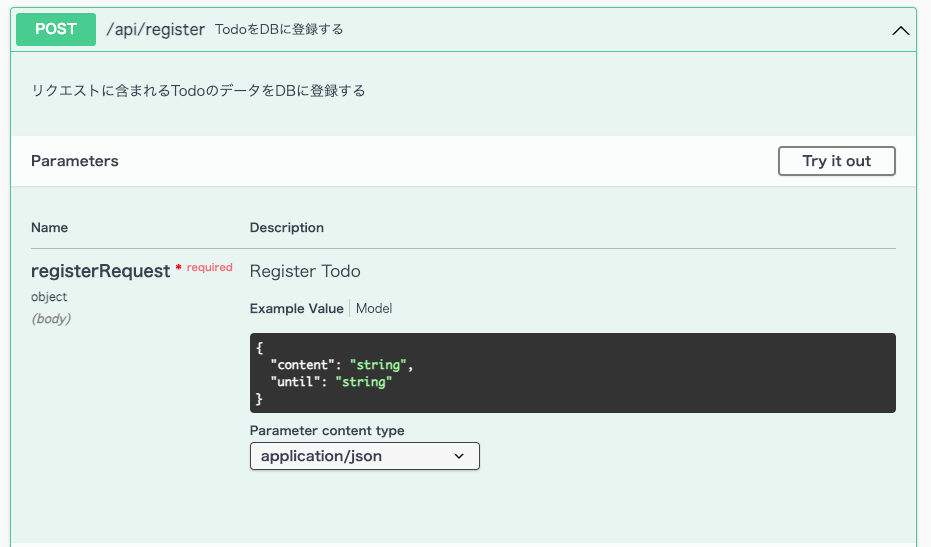
Task: Click inside the dark example JSON block
Action: 572,373
